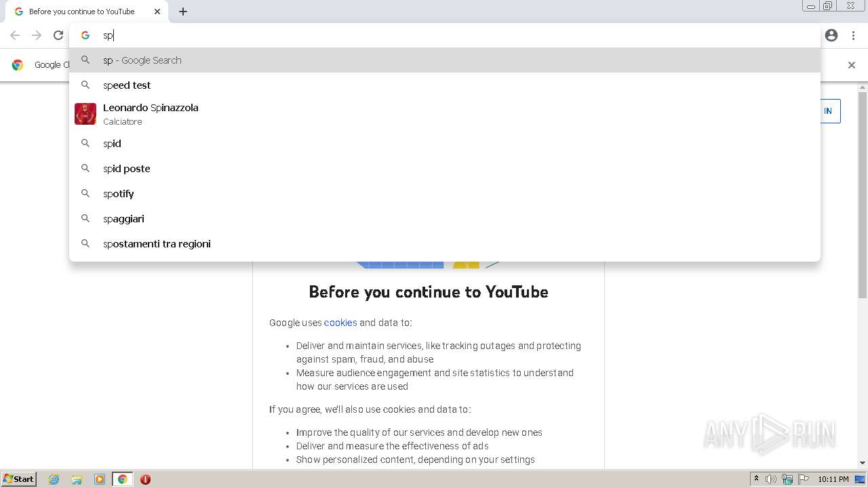Switch to the Chrome taskbar button
This screenshot has width=868, height=488.
122,479
